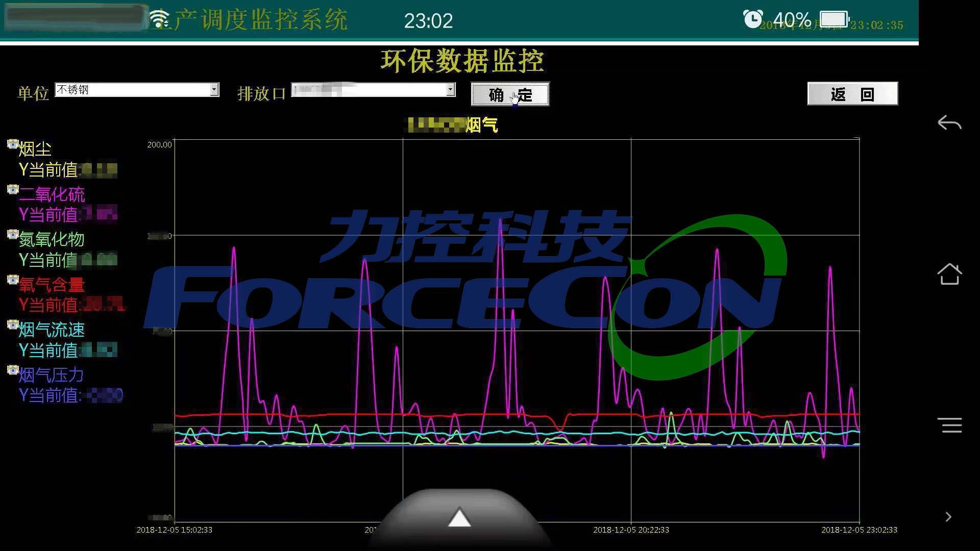Image resolution: width=980 pixels, height=551 pixels.
Task: Select the 烟尘 legend label
Action: 35,149
